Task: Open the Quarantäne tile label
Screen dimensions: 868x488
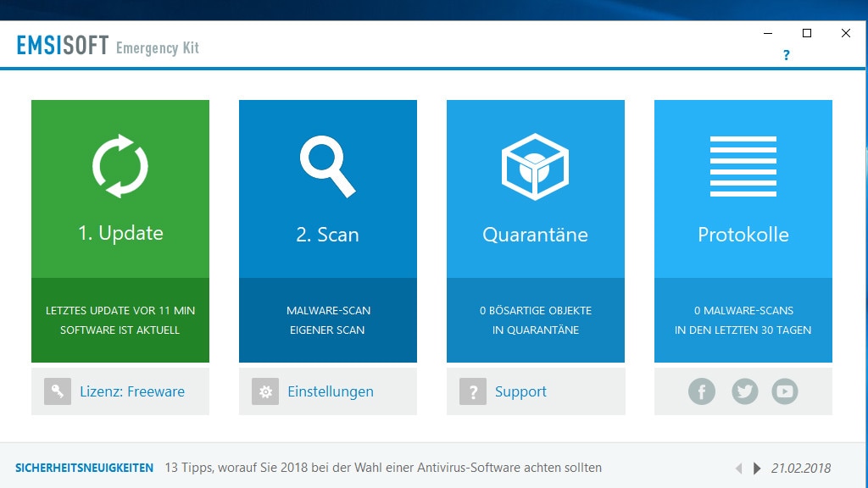Action: [x=536, y=235]
